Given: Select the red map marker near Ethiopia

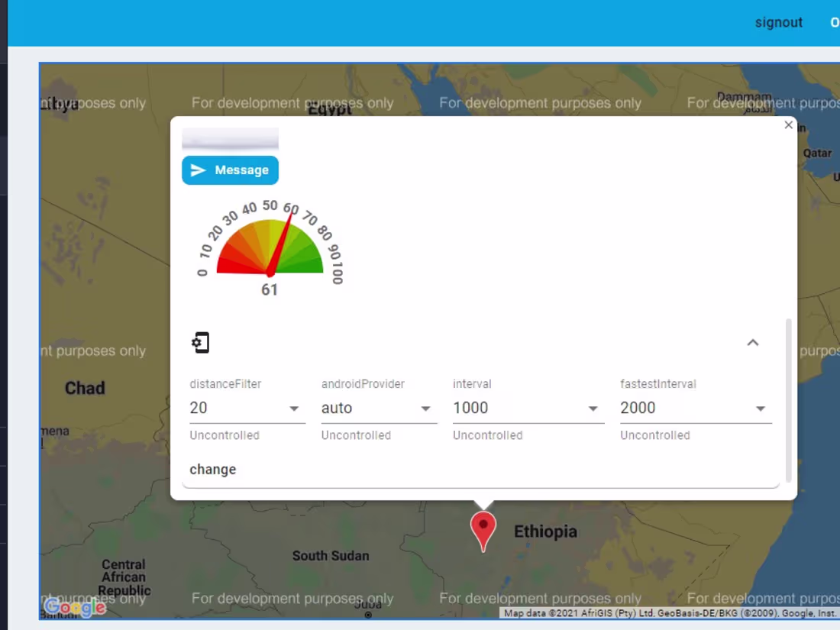Looking at the screenshot, I should pyautogui.click(x=483, y=531).
